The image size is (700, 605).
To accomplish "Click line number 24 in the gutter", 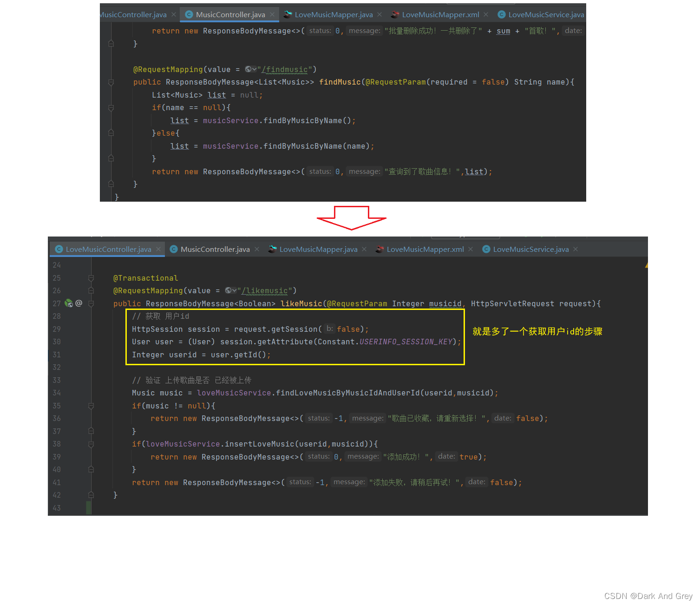I will click(57, 265).
